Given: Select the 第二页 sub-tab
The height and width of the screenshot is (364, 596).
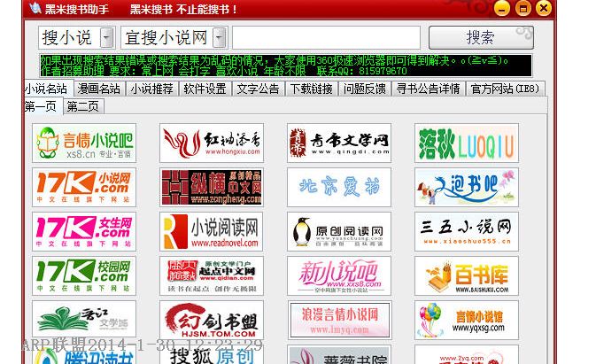Looking at the screenshot, I should pyautogui.click(x=83, y=107).
